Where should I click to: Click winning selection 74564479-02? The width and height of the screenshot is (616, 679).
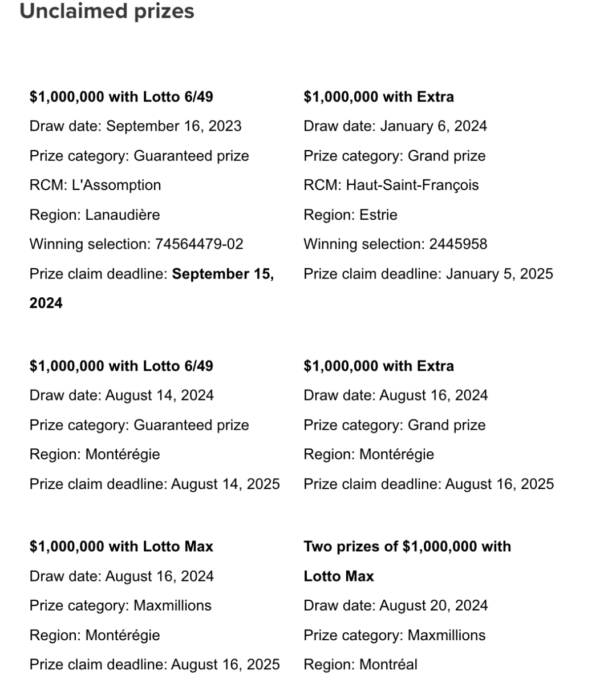pyautogui.click(x=136, y=244)
